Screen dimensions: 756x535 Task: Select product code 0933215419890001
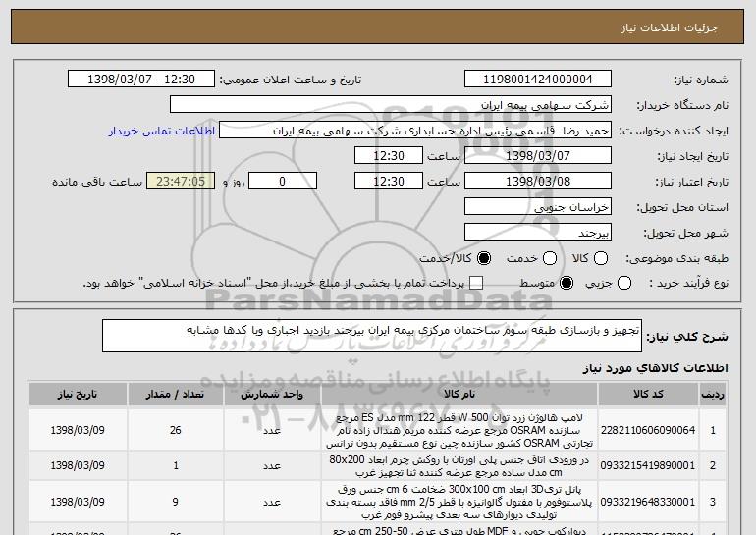648,465
